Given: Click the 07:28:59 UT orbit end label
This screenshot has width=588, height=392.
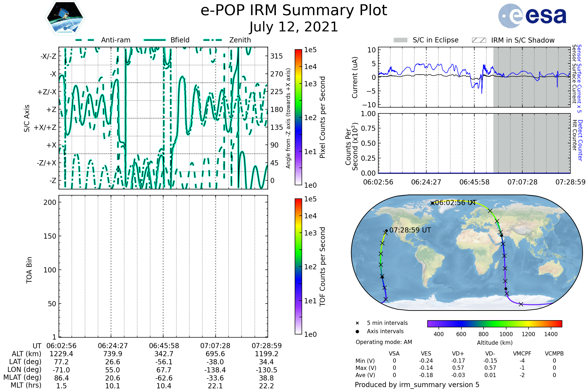Looking at the screenshot, I should pyautogui.click(x=410, y=230).
